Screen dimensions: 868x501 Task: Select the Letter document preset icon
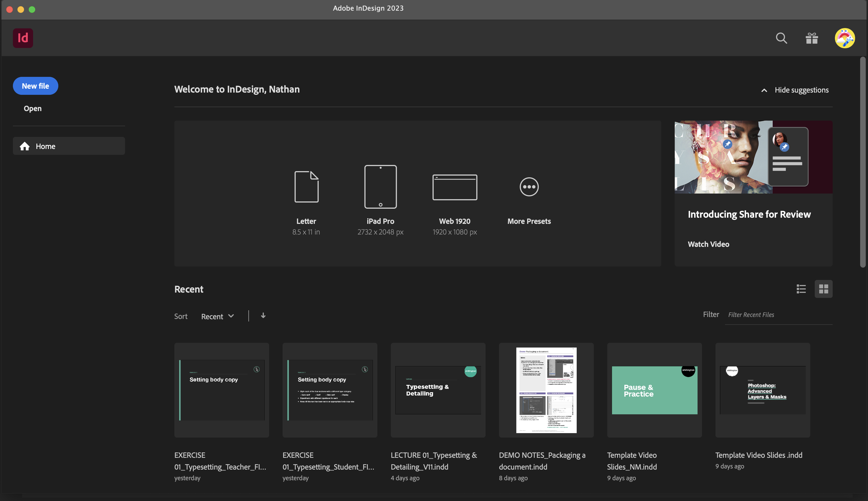click(x=306, y=187)
